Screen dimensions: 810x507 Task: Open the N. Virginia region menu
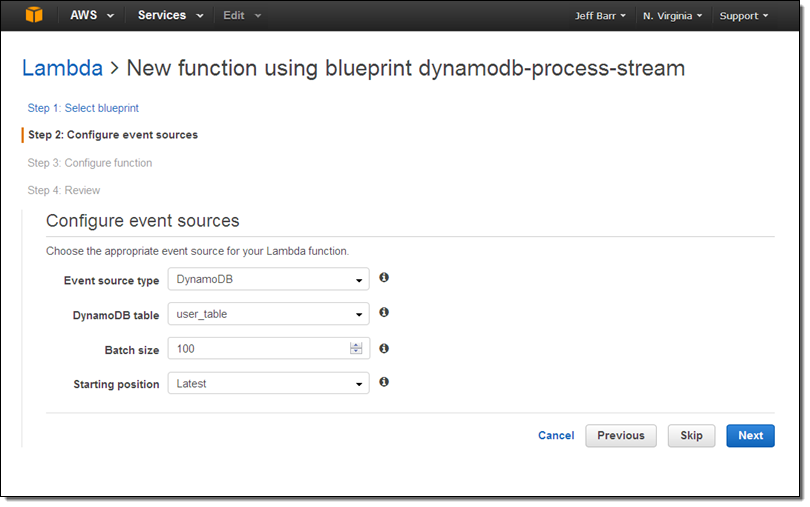point(672,16)
